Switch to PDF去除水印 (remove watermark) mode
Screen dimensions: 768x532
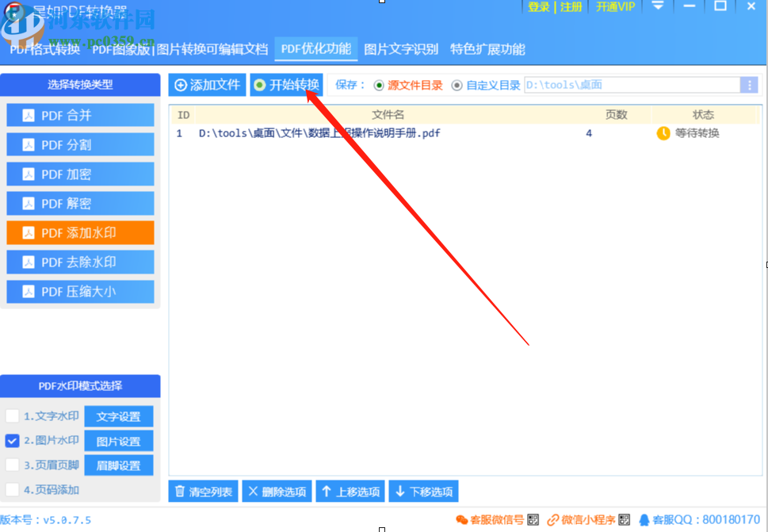[79, 262]
